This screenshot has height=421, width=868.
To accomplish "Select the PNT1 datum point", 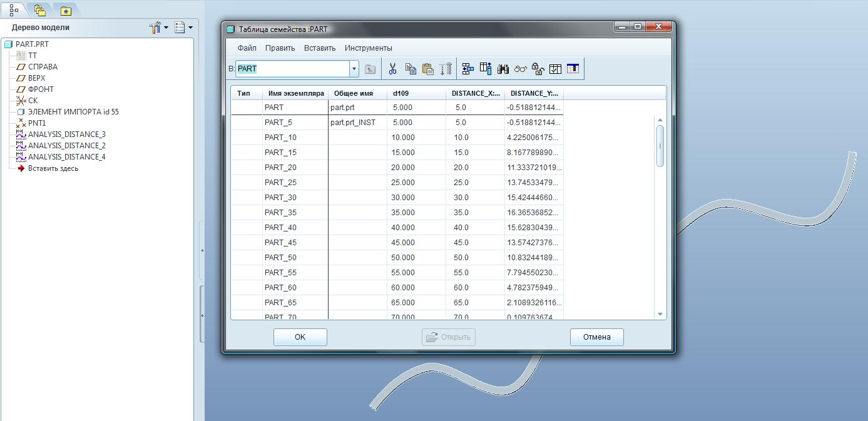I will [31, 123].
